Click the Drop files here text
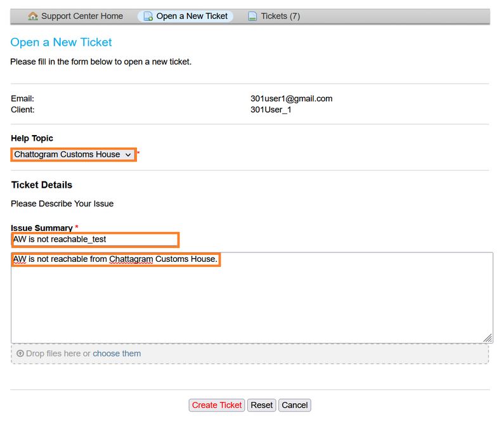This screenshot has height=421, width=504. [x=53, y=354]
